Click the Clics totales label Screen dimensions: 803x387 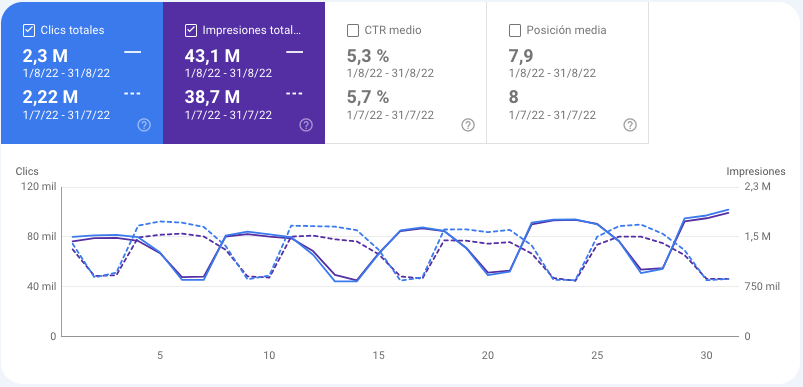point(72,30)
